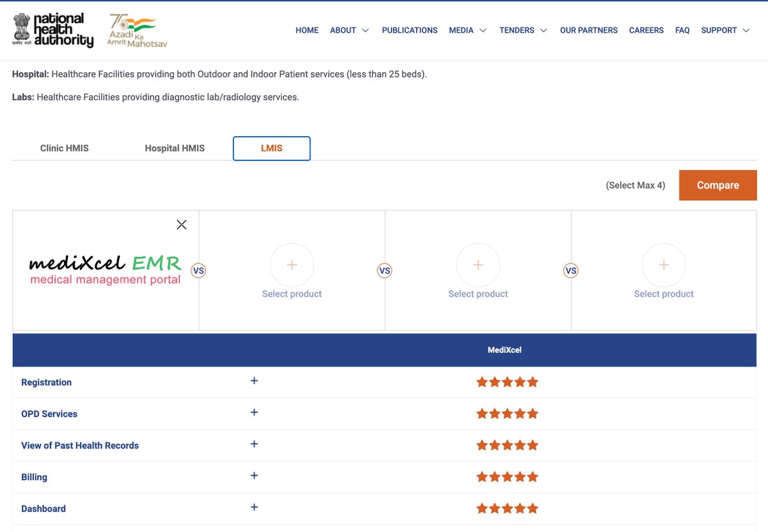Click the Billing five-star rating
768x532 pixels.
pos(508,477)
